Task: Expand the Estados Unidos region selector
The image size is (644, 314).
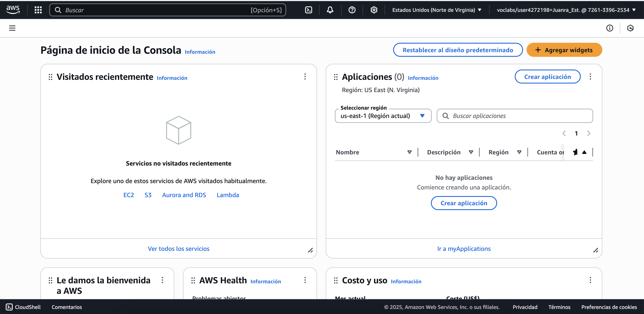Action: tap(437, 10)
